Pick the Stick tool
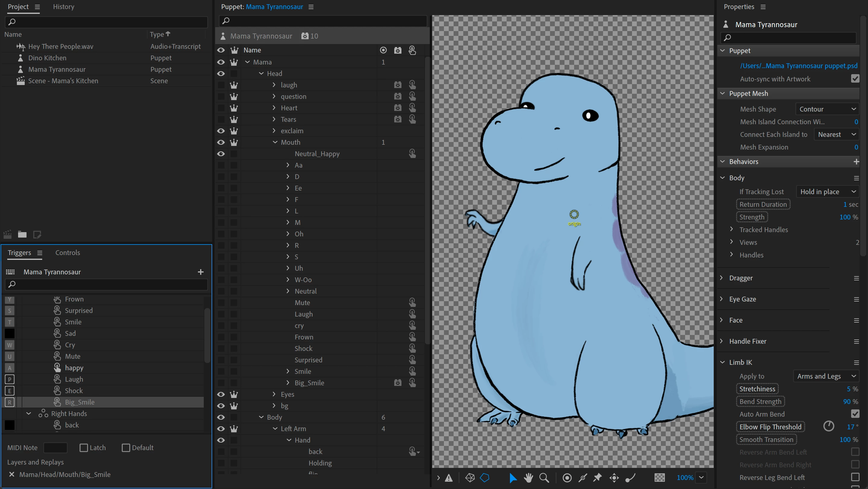This screenshot has height=489, width=868. (583, 478)
